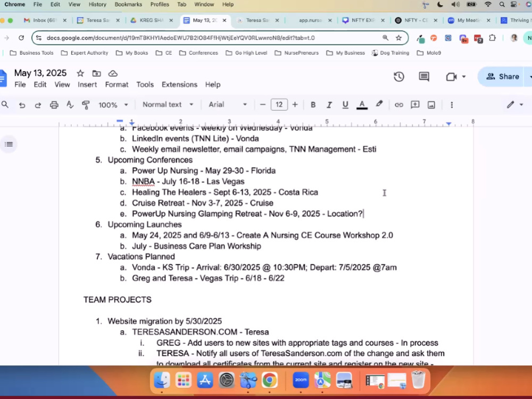This screenshot has width=532, height=399.
Task: Check the cloud save status icon
Action: tap(113, 73)
